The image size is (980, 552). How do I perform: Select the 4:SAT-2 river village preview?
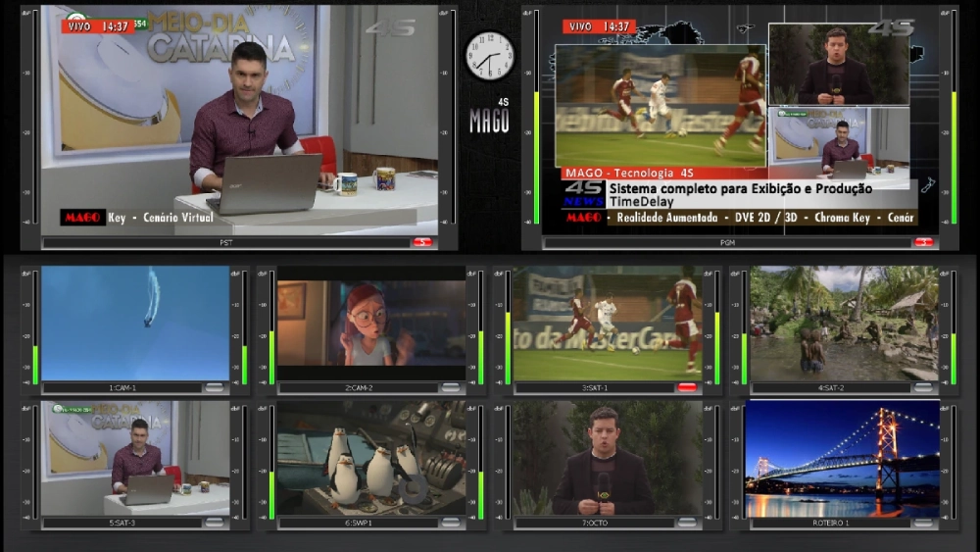845,324
